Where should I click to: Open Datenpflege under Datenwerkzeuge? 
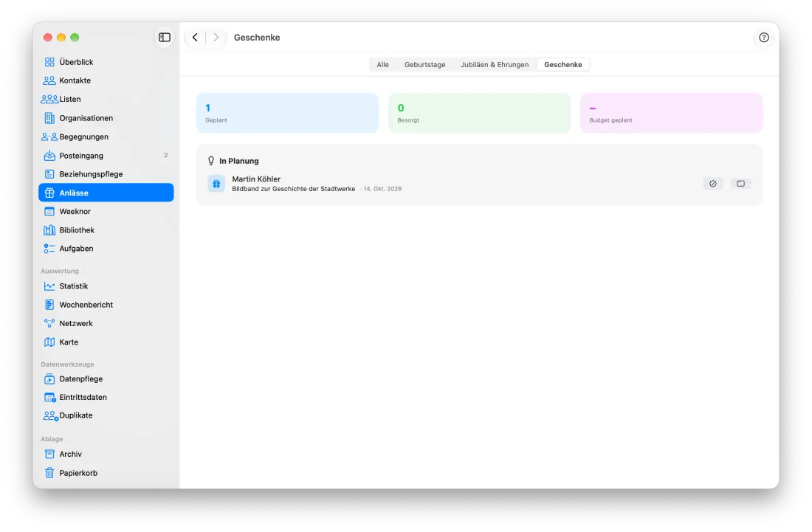pos(106,379)
